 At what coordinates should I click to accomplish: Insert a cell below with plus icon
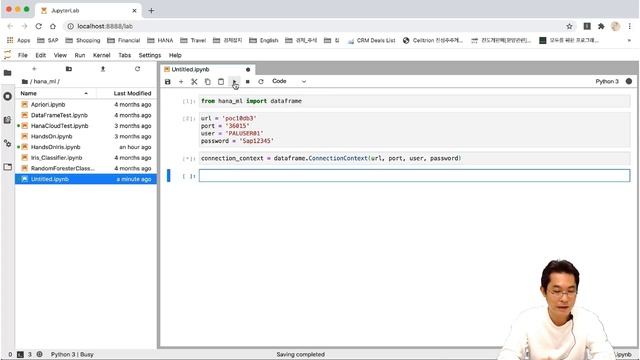pyautogui.click(x=181, y=82)
